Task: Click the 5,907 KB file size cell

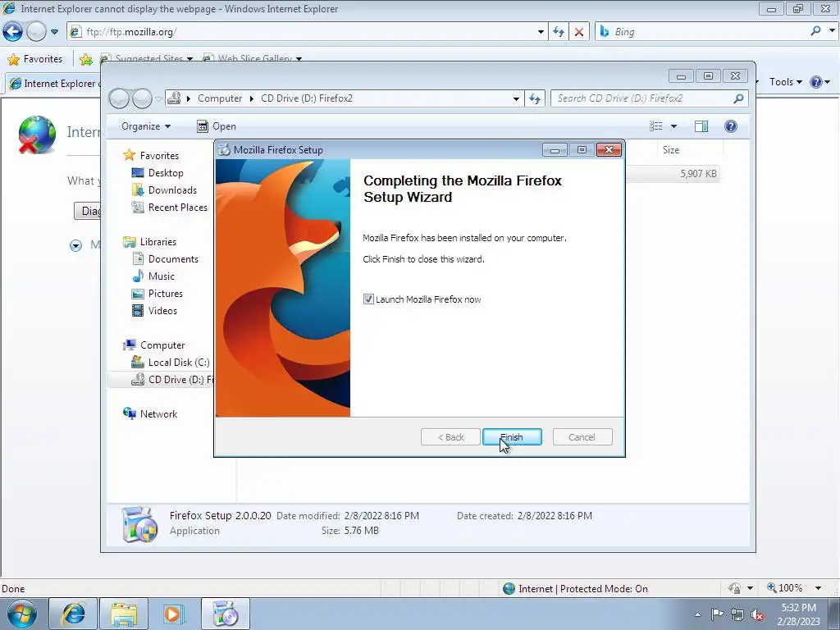Action: click(x=698, y=174)
